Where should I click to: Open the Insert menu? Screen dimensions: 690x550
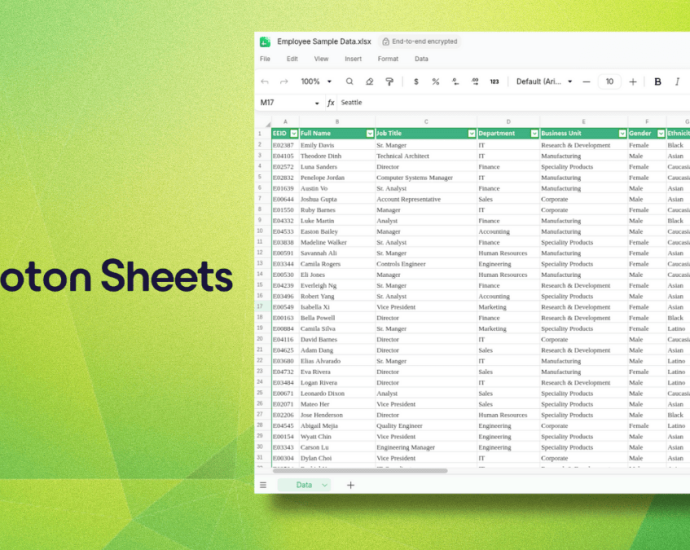tap(353, 59)
